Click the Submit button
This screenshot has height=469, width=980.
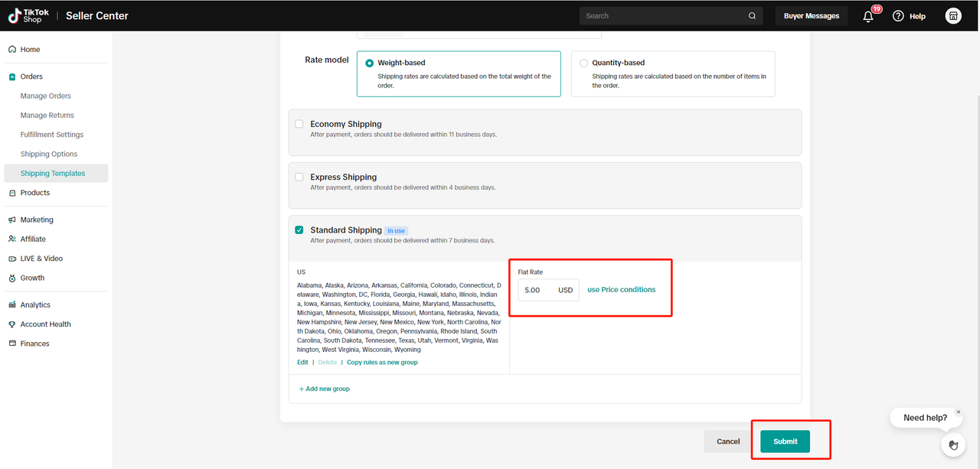point(785,441)
